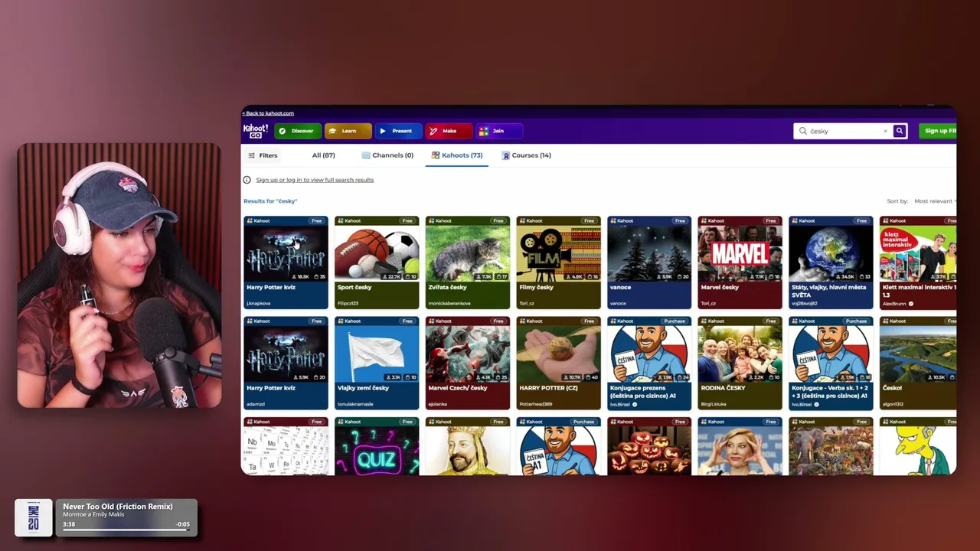The image size is (980, 551).
Task: Click the Zvířata česky title text
Action: 447,288
